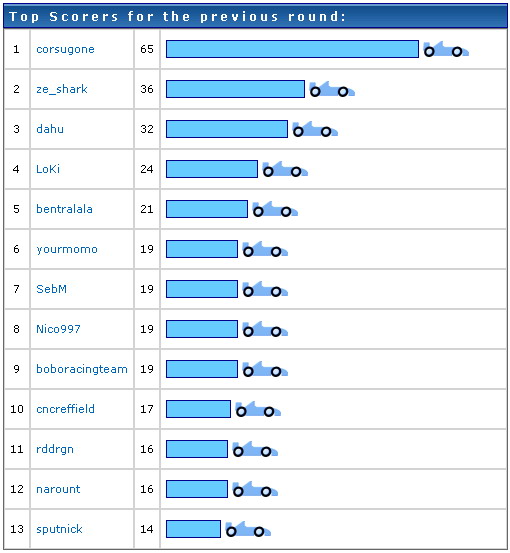Click the score bar for corsugone

(292, 49)
